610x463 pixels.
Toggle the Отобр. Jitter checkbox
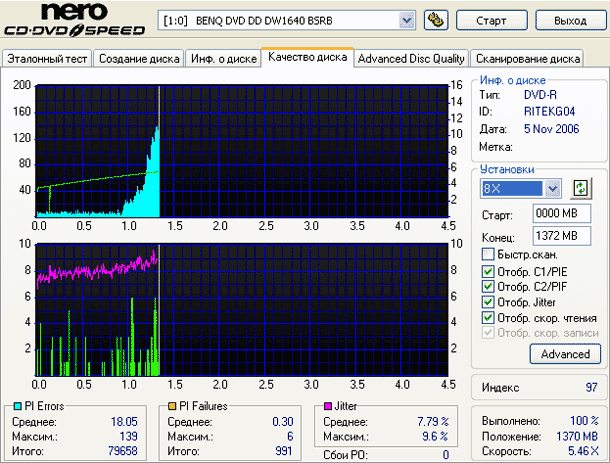click(x=488, y=302)
